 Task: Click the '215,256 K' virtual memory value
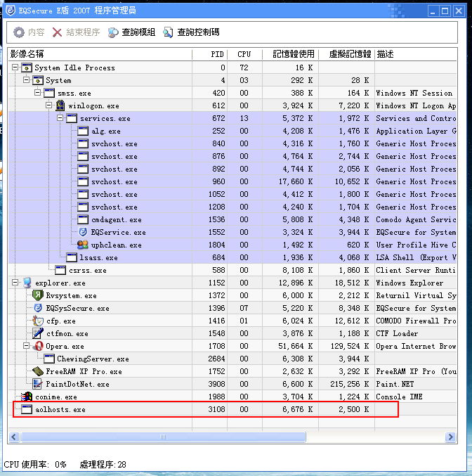(350, 384)
